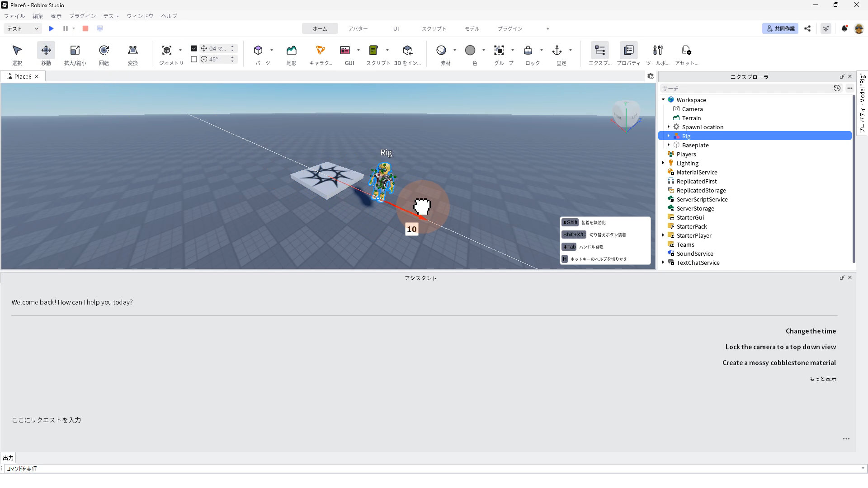Click the 共同作業 collaborate button
This screenshot has width=868, height=488.
(x=780, y=28)
